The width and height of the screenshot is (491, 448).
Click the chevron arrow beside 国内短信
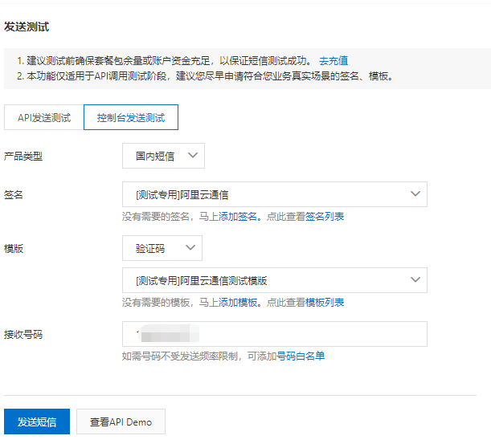tap(191, 156)
